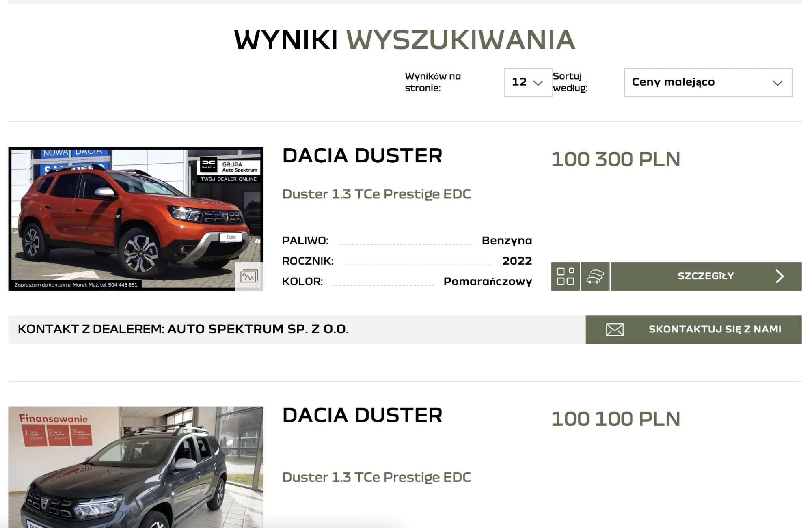Click the WYNIKI WYSZUKIWANIA heading

pos(404,40)
